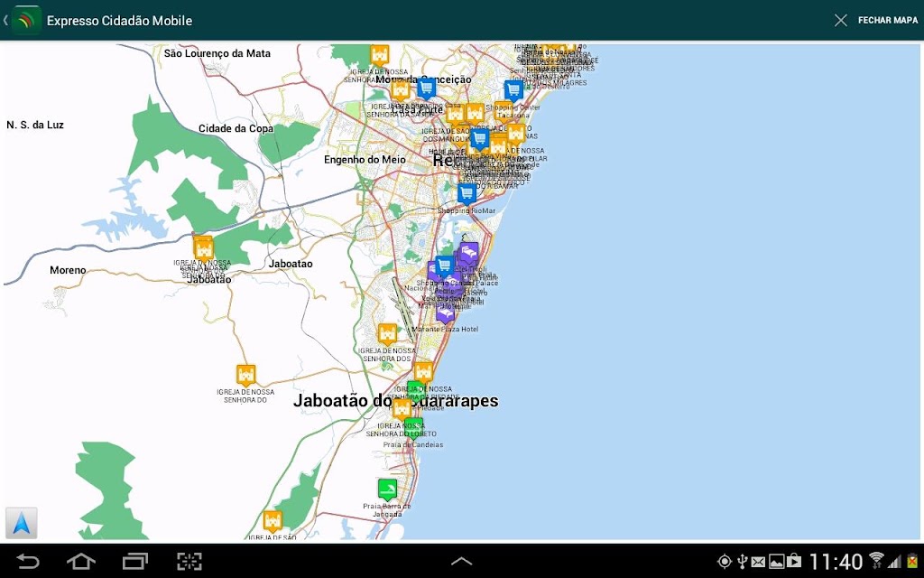This screenshot has height=578, width=924.
Task: Tap the screenshot capture button in navigation bar
Action: (189, 561)
